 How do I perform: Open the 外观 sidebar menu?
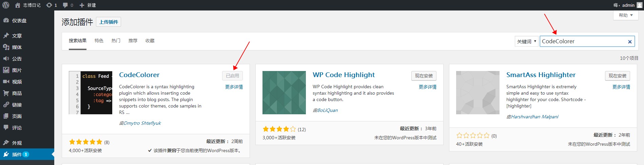tap(27, 143)
